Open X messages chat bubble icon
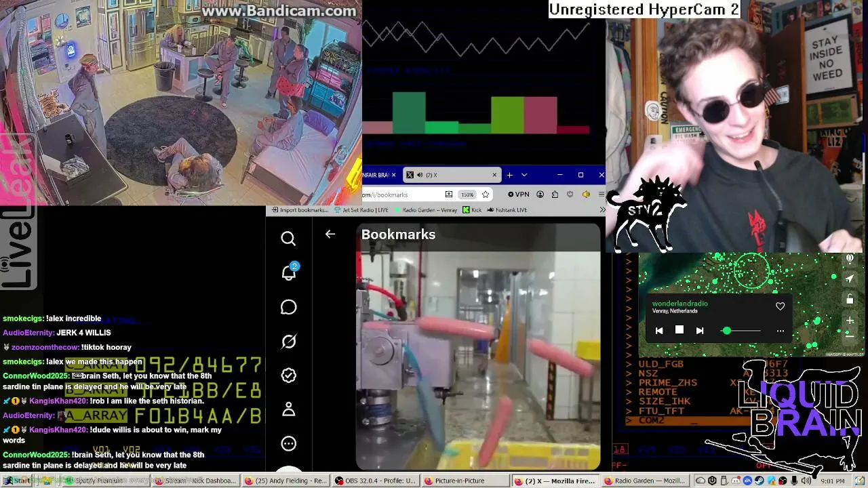 (288, 307)
